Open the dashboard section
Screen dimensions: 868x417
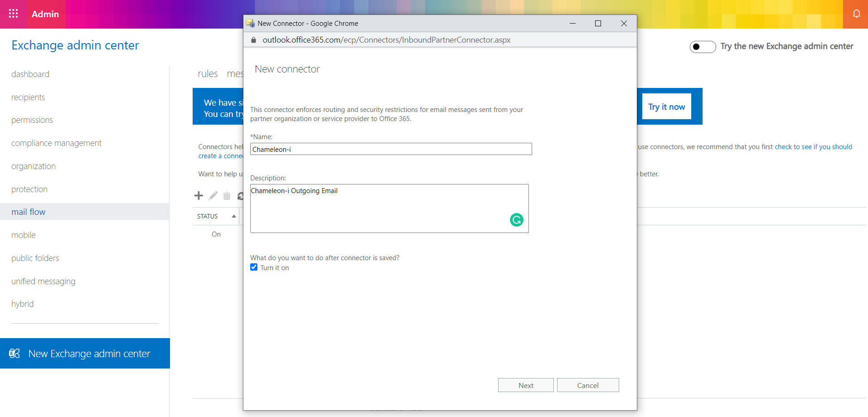(x=30, y=74)
